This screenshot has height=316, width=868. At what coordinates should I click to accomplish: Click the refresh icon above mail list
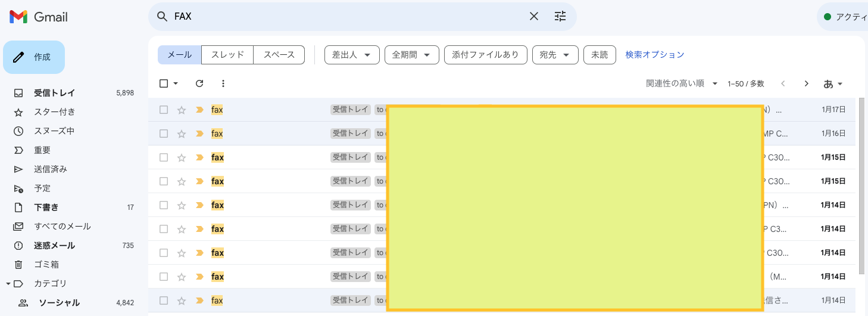pyautogui.click(x=199, y=83)
